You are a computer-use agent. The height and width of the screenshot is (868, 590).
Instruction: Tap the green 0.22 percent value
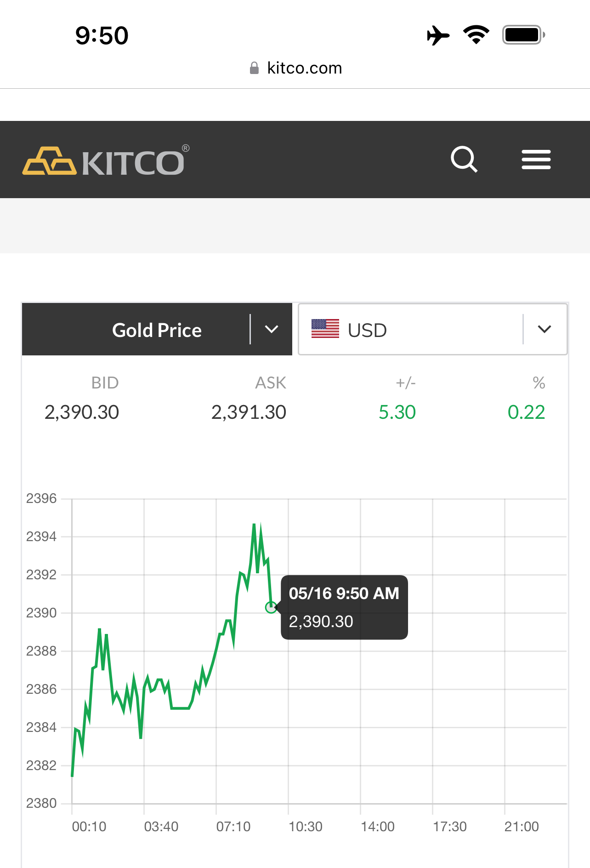point(526,412)
